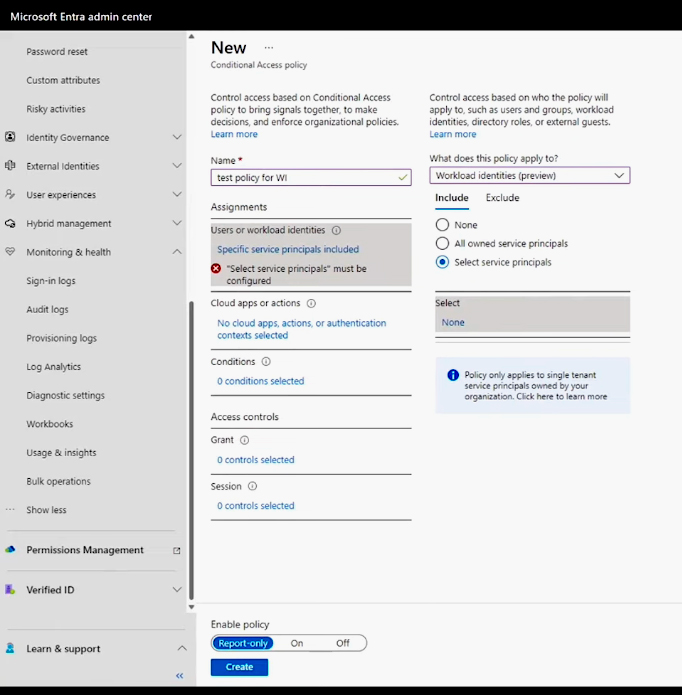Expand Hybrid management section chevron
The image size is (682, 695).
177,223
